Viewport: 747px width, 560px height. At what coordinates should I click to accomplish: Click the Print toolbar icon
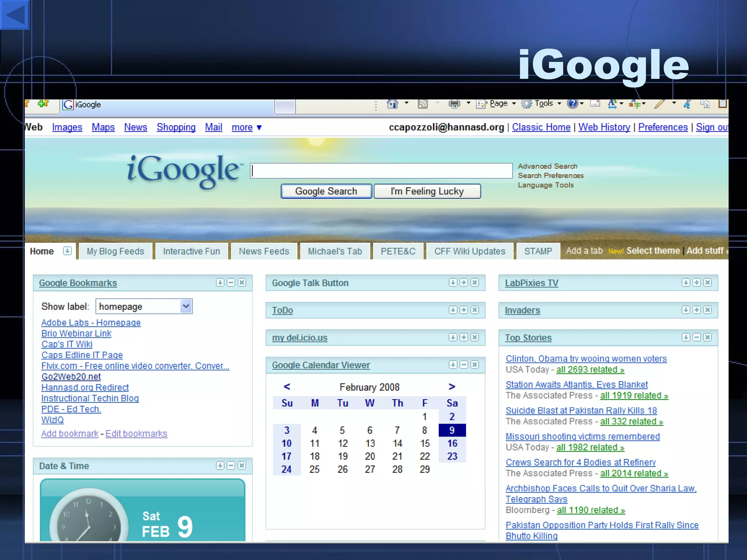(454, 104)
